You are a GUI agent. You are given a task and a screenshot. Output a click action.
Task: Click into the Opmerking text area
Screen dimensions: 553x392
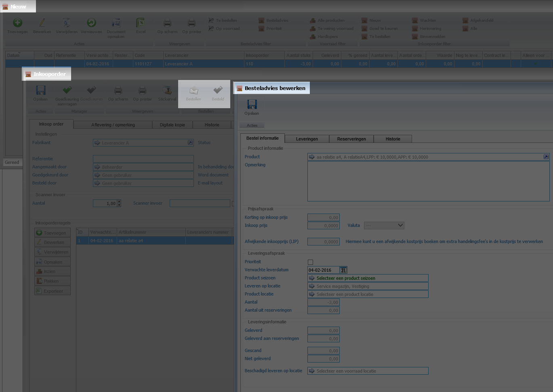coord(428,181)
